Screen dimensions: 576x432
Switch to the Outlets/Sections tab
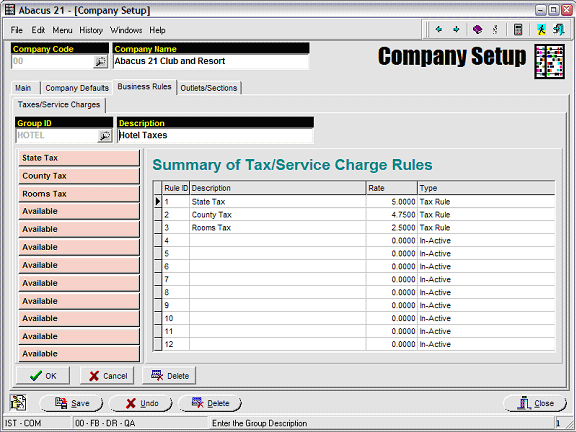(209, 88)
